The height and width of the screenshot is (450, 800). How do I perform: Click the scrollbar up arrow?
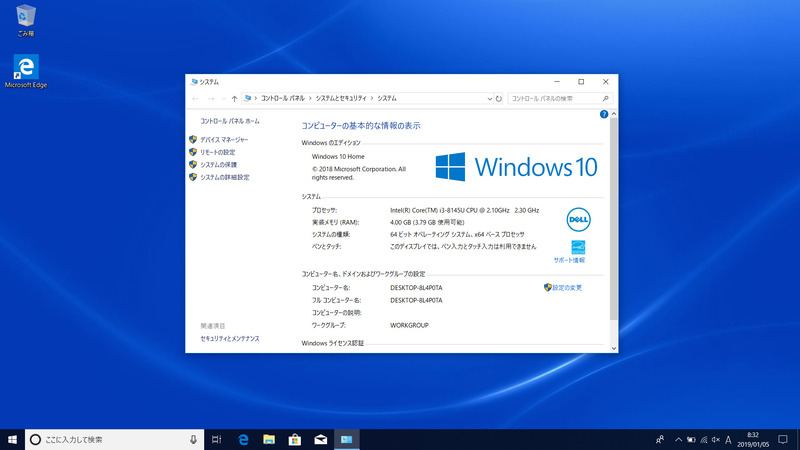pos(614,114)
